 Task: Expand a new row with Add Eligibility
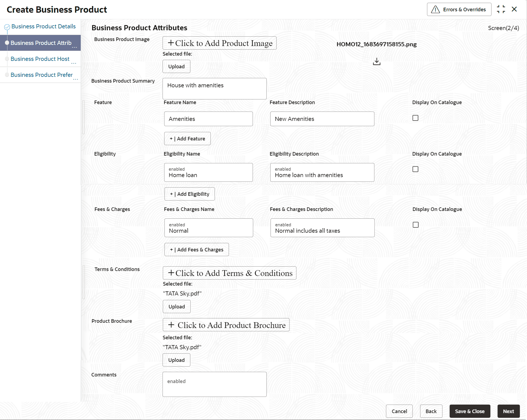(190, 194)
